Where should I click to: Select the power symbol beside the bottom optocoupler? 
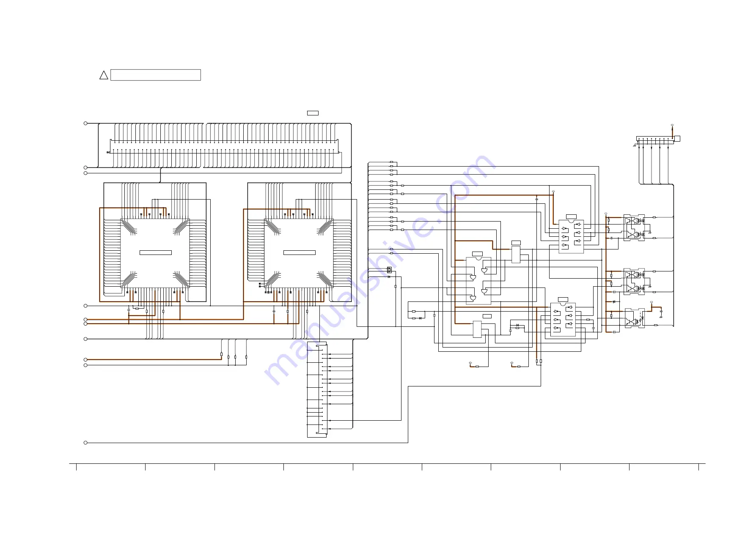coord(652,302)
